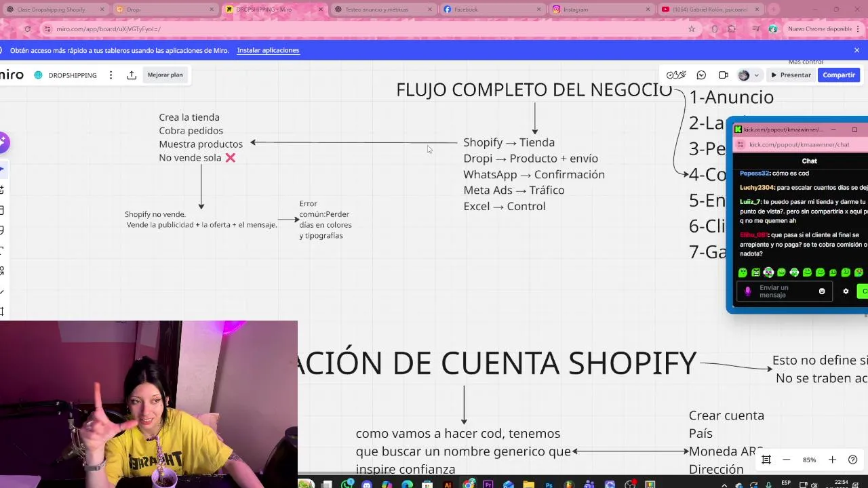Click purple microphone icon in chat input
This screenshot has width=868, height=488.
click(748, 291)
